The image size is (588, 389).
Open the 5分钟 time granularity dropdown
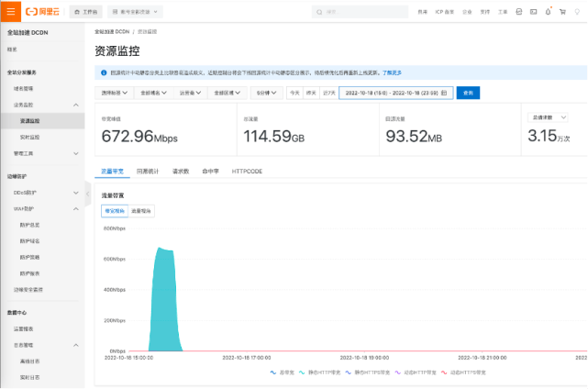click(268, 93)
